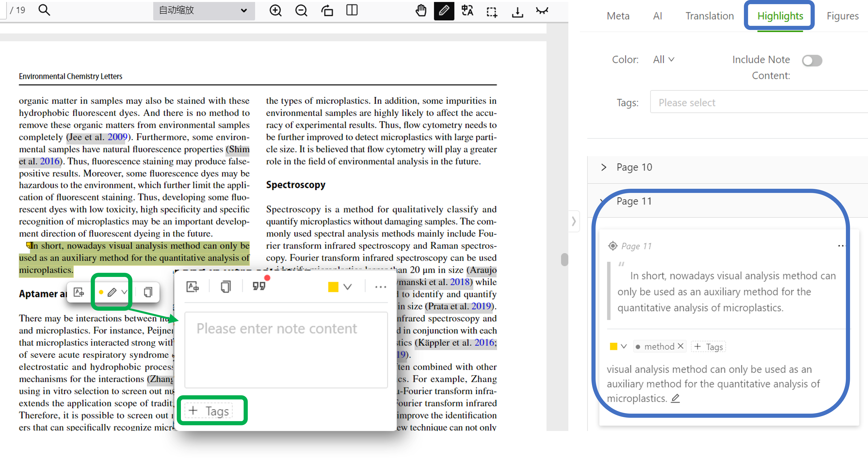The image size is (868, 459).
Task: Activate the highlighter pen tool
Action: click(444, 11)
